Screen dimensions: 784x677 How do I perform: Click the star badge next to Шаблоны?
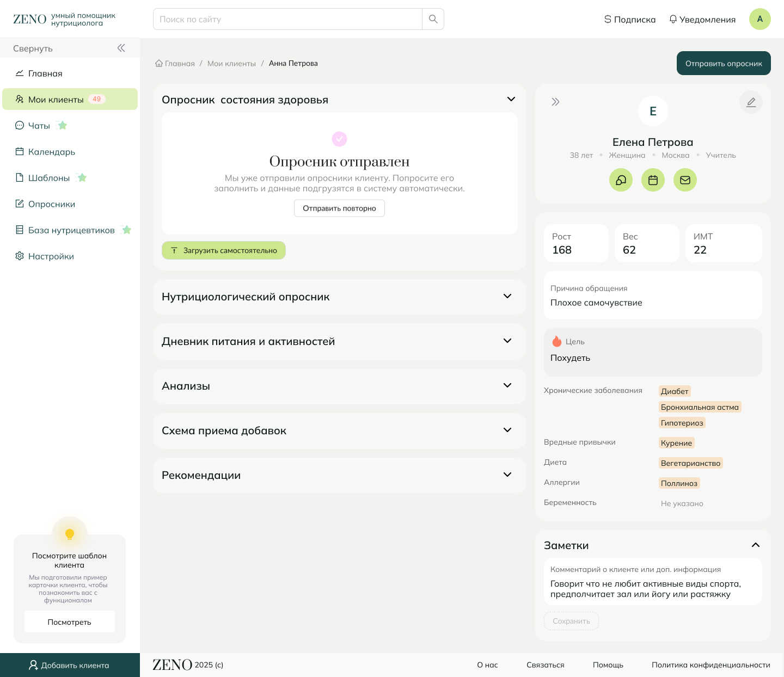pyautogui.click(x=82, y=178)
